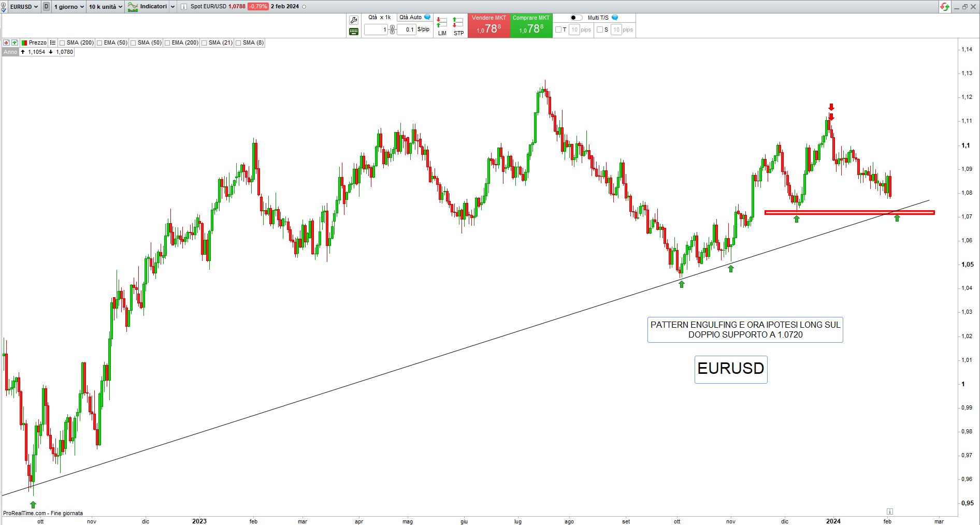This screenshot has height=525, width=980.
Task: Click the list icon next to Prezzo
Action: click(53, 43)
